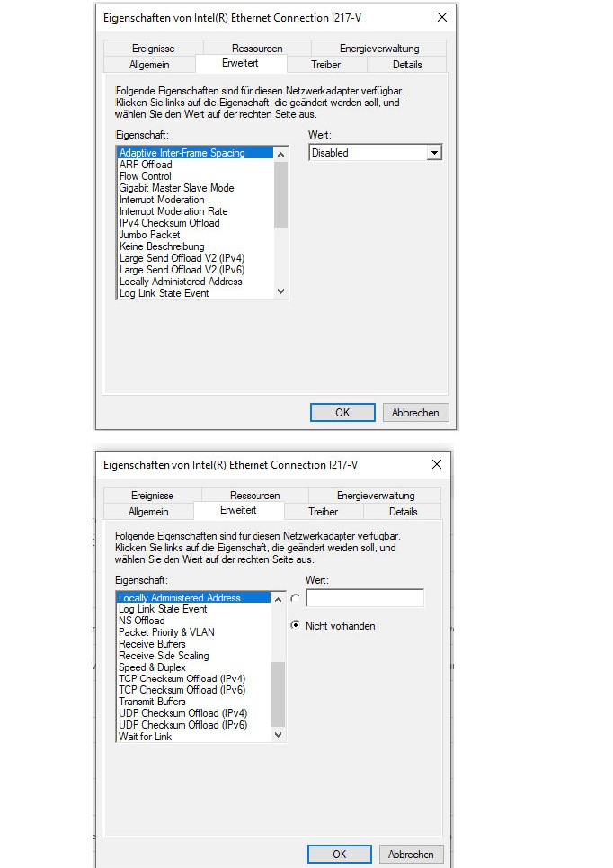
Task: Open the Ereignisse tab in the lower dialog
Action: point(152,496)
